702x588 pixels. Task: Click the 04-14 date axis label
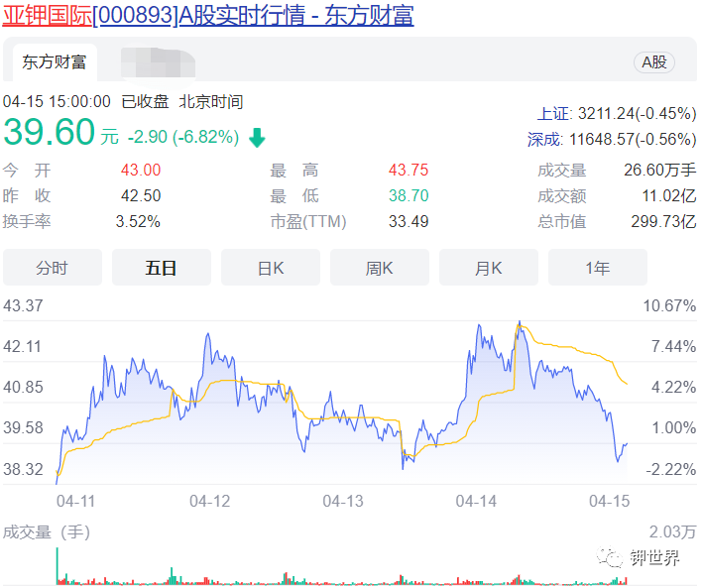click(x=476, y=501)
